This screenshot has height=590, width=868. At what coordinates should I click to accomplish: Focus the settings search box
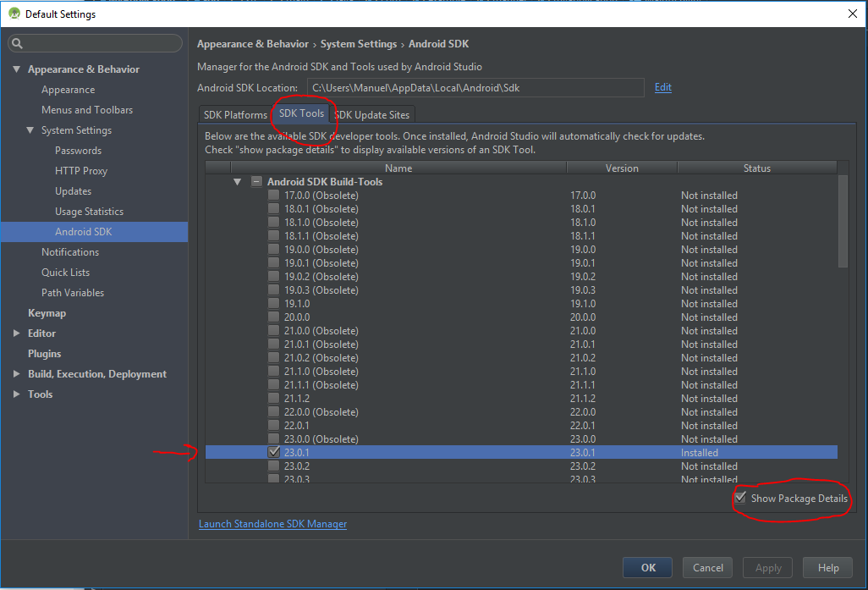point(96,43)
